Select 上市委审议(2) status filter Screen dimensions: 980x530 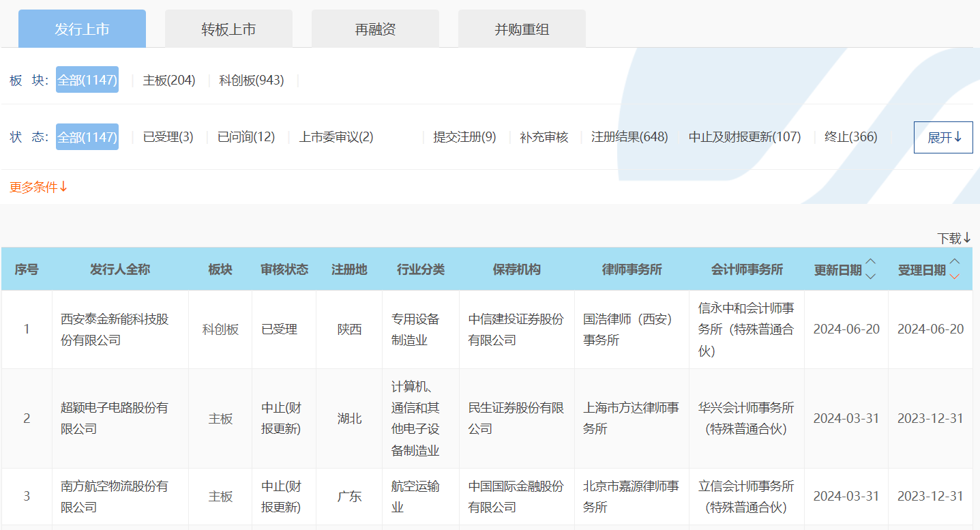(x=335, y=136)
